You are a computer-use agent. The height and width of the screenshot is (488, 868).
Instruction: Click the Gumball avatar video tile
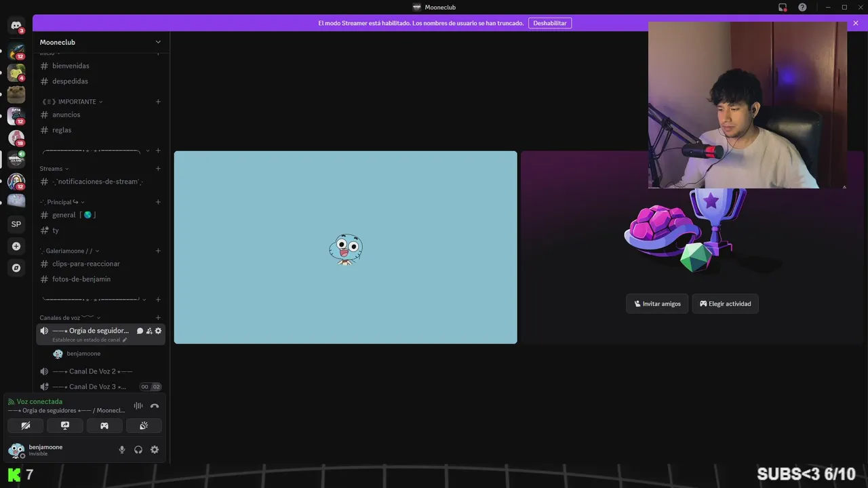coord(345,247)
